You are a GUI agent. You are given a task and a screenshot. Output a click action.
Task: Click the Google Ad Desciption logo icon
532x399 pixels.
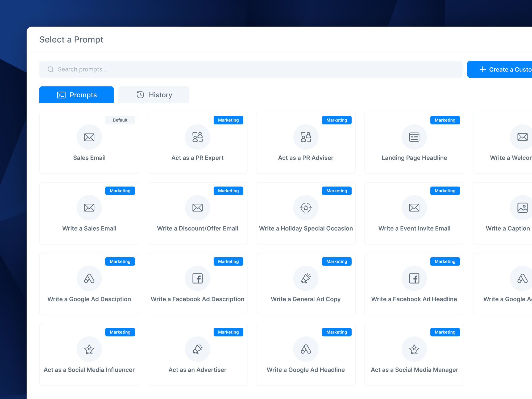(x=89, y=279)
